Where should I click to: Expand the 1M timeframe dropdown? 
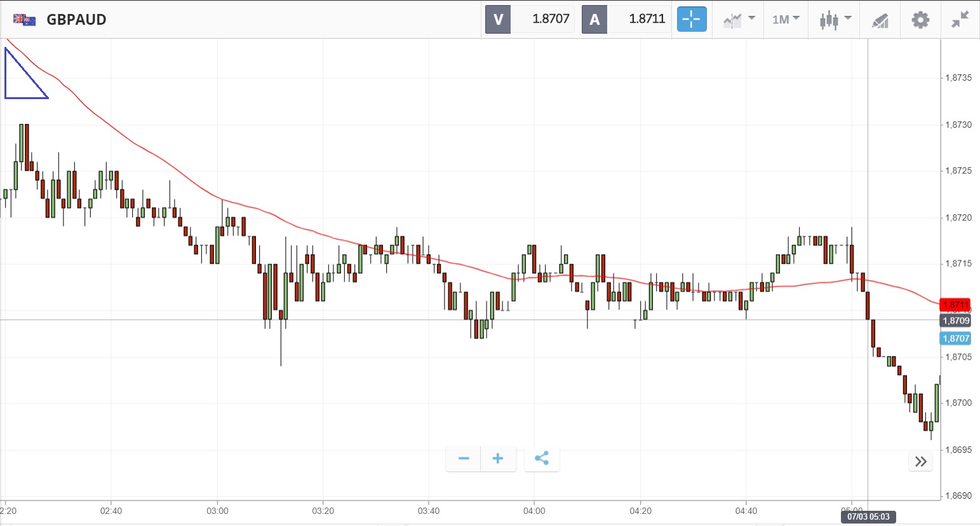coord(786,20)
